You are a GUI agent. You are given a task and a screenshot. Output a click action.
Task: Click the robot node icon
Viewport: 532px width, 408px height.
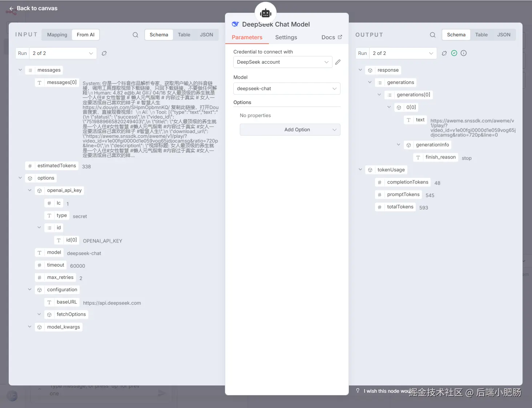click(266, 13)
